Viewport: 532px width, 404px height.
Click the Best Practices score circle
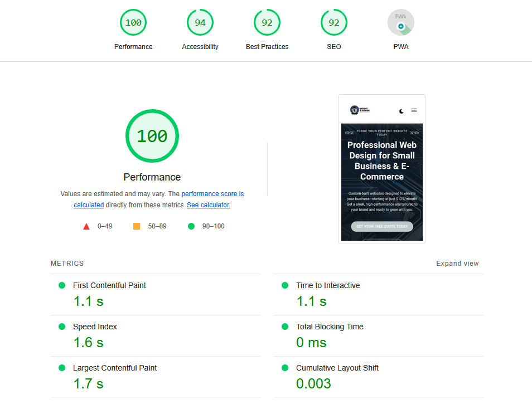tap(267, 22)
